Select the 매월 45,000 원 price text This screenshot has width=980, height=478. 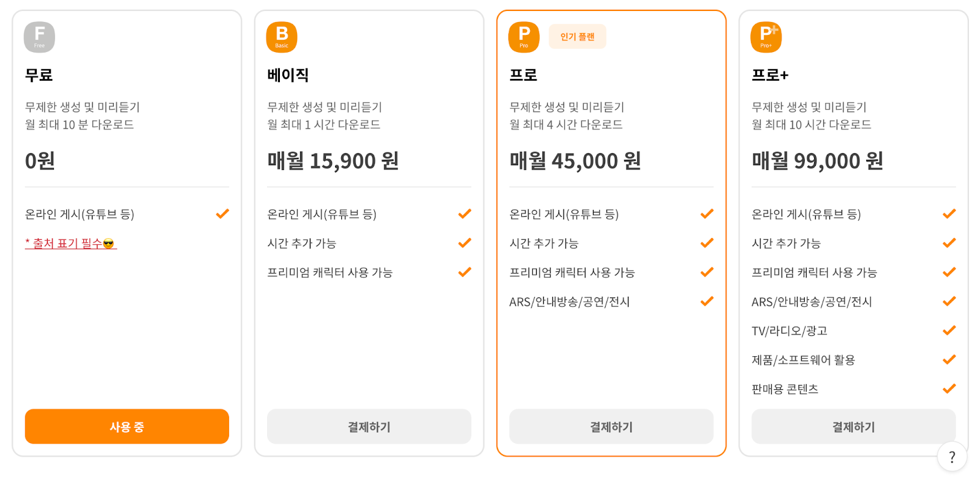click(575, 161)
